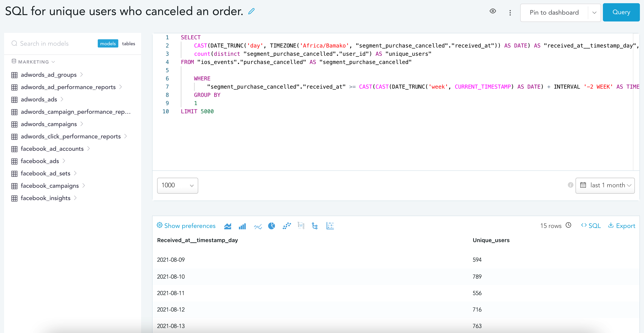Click the Export link

(622, 226)
